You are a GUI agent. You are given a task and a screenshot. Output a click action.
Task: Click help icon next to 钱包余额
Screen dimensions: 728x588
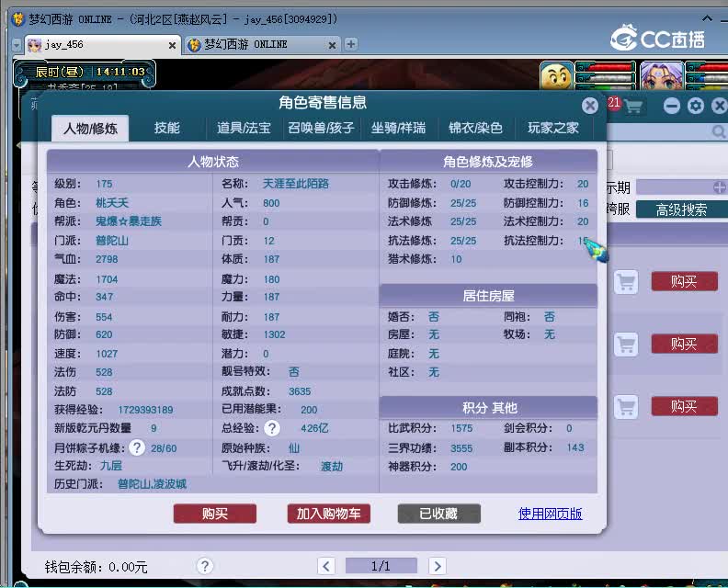205,566
